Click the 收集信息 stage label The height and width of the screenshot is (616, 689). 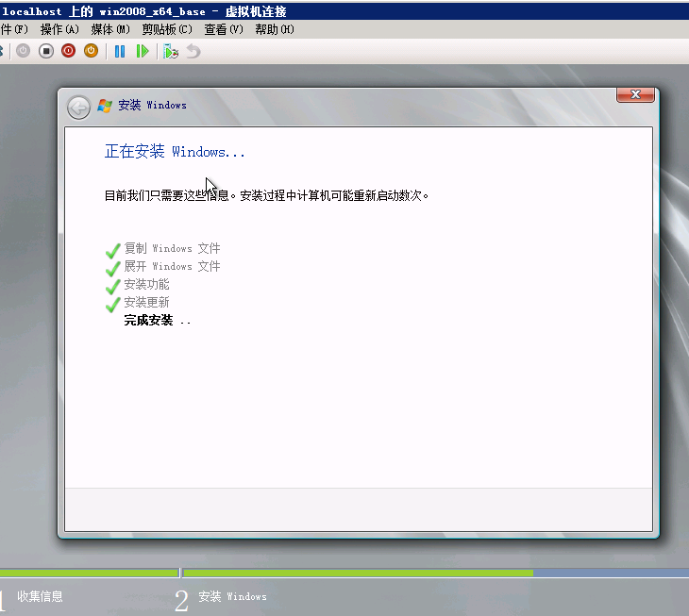point(40,596)
